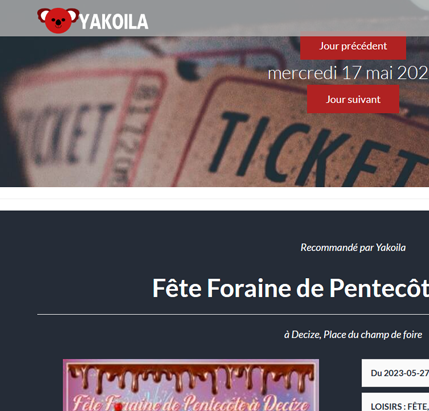Click the white strip below the banner
429x411 pixels.
pos(214,199)
